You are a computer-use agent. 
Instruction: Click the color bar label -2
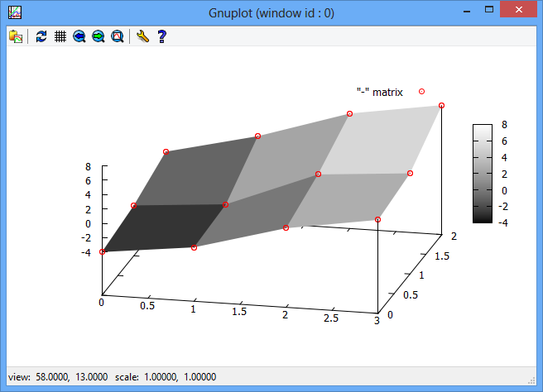click(502, 207)
